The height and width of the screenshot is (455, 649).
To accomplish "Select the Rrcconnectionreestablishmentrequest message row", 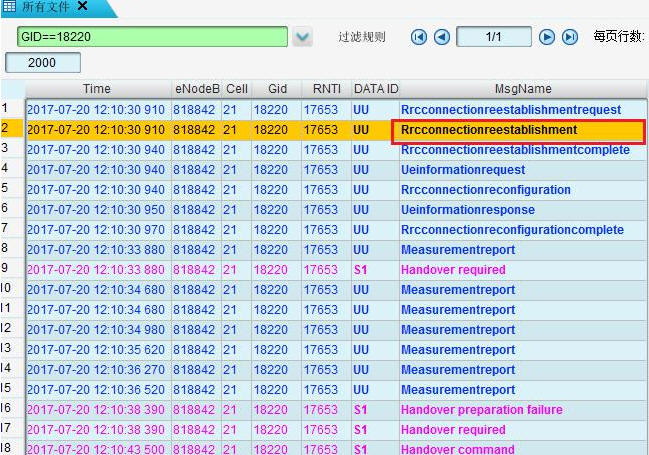I will coord(510,109).
